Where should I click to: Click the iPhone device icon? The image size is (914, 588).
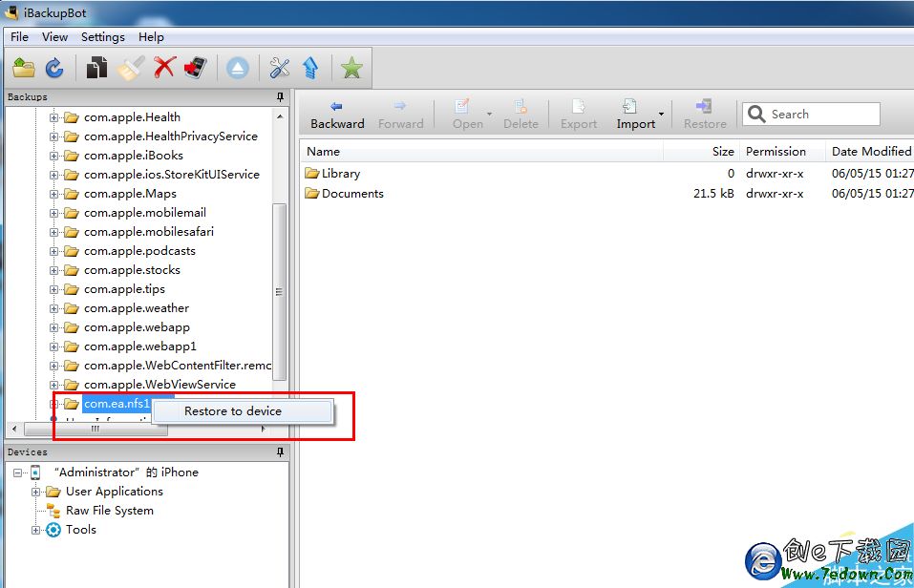click(35, 472)
